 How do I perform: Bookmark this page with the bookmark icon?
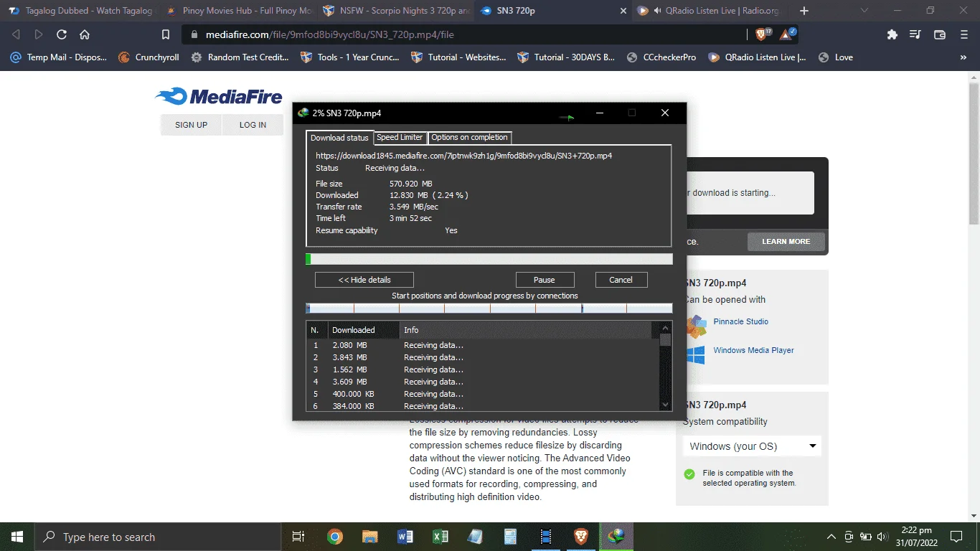(166, 34)
